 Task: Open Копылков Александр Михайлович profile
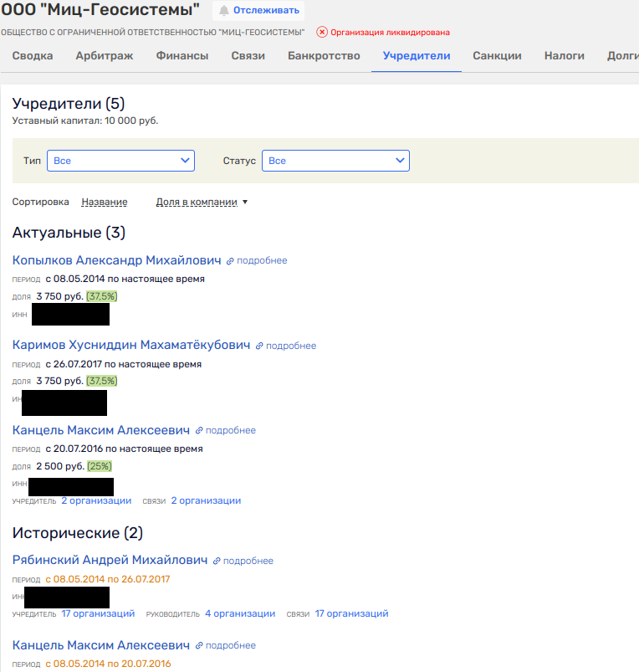pyautogui.click(x=116, y=260)
